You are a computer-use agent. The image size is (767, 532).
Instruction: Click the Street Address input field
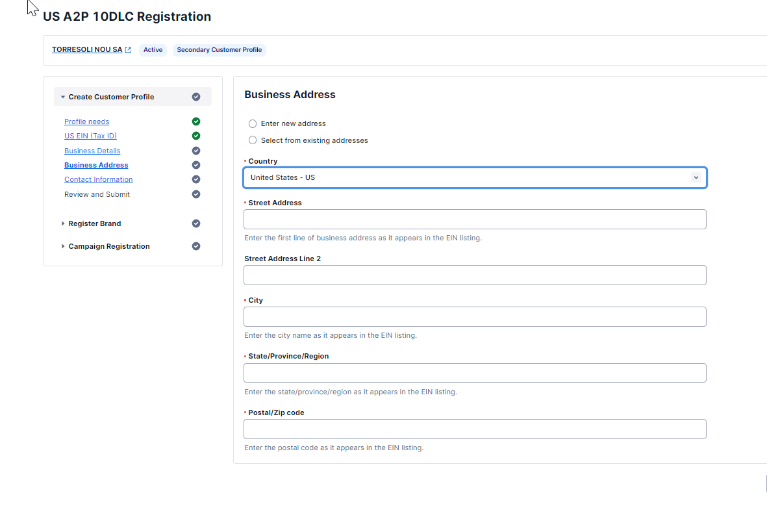(475, 220)
